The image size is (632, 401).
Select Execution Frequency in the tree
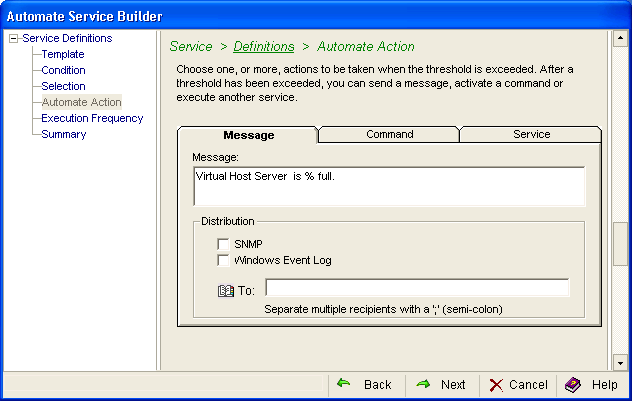[92, 118]
